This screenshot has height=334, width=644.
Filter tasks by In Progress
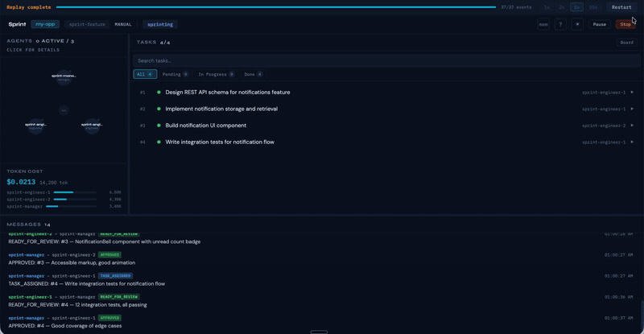(x=216, y=74)
